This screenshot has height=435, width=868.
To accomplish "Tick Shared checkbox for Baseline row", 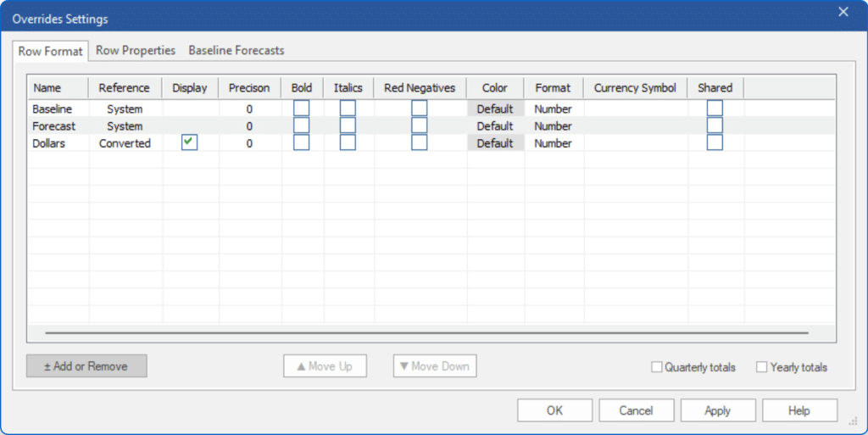I will coord(715,109).
